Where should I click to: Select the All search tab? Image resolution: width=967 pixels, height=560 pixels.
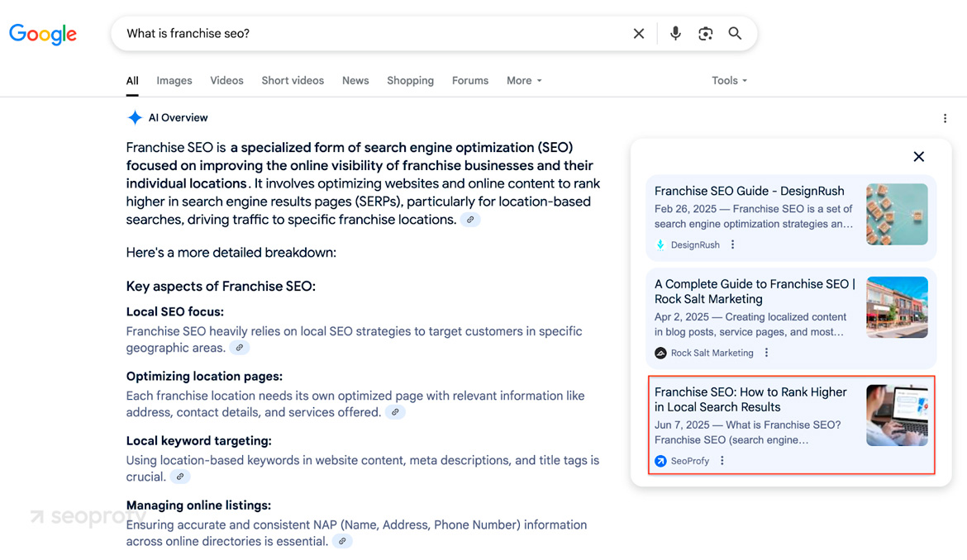click(x=132, y=81)
